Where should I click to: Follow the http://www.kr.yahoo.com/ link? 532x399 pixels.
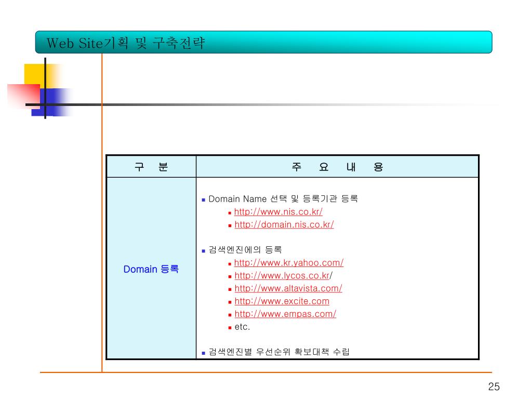pyautogui.click(x=289, y=262)
